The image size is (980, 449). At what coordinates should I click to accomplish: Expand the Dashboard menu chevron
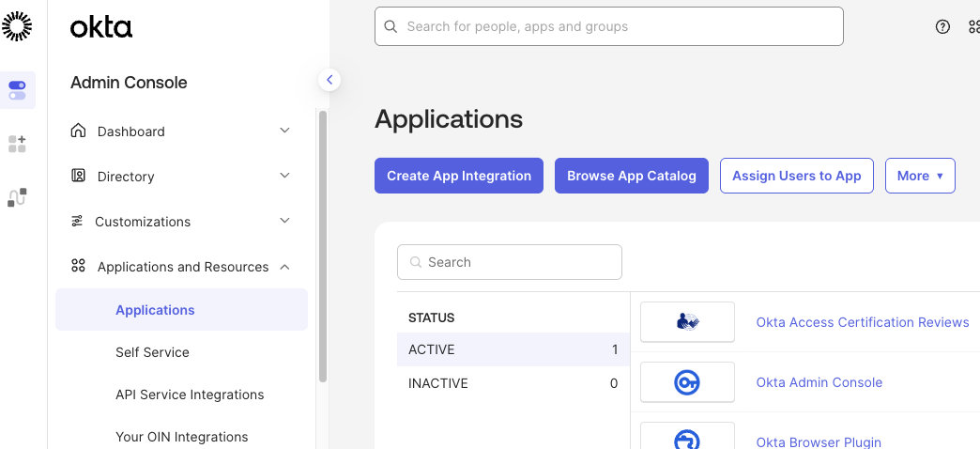[x=284, y=130]
